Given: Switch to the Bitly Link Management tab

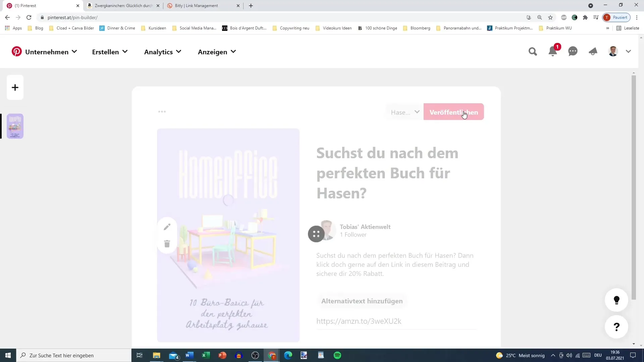Looking at the screenshot, I should point(203,6).
